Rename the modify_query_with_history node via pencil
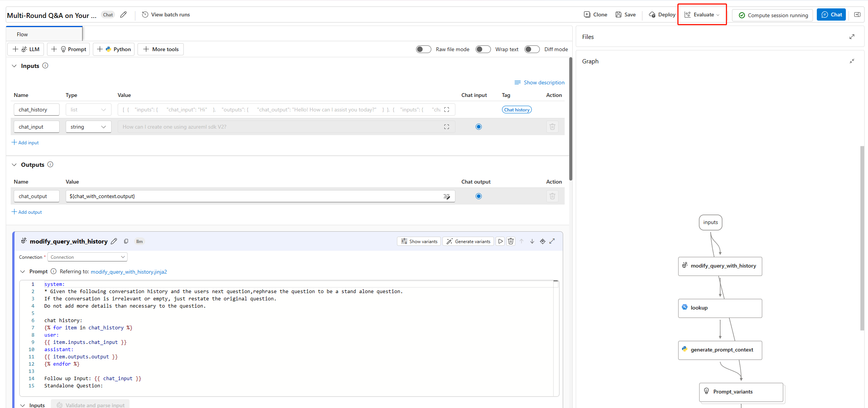This screenshot has height=408, width=868. click(x=114, y=241)
